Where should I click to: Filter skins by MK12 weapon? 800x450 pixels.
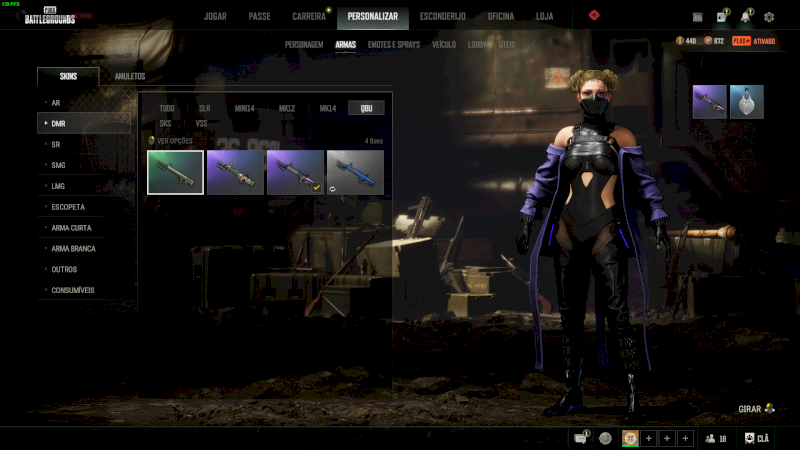(286, 108)
